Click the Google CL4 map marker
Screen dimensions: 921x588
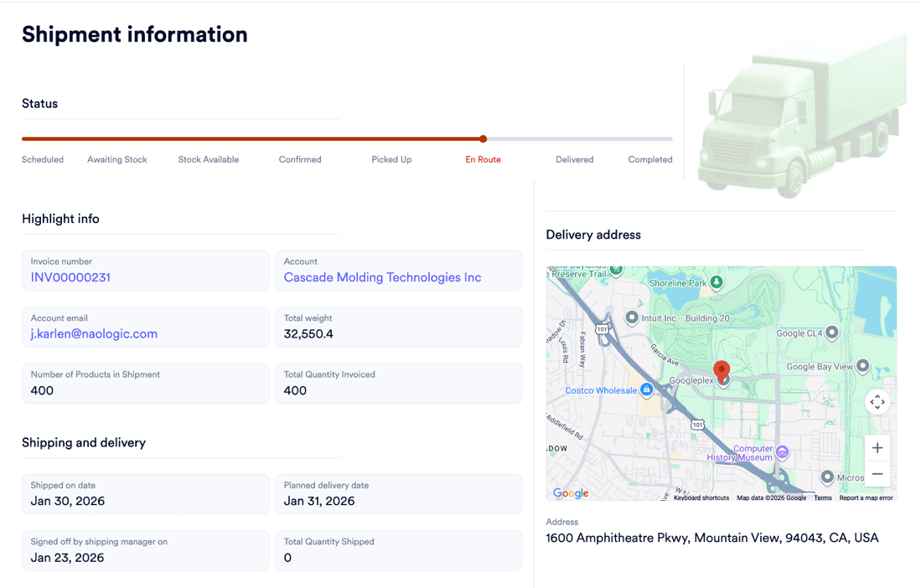(x=831, y=333)
